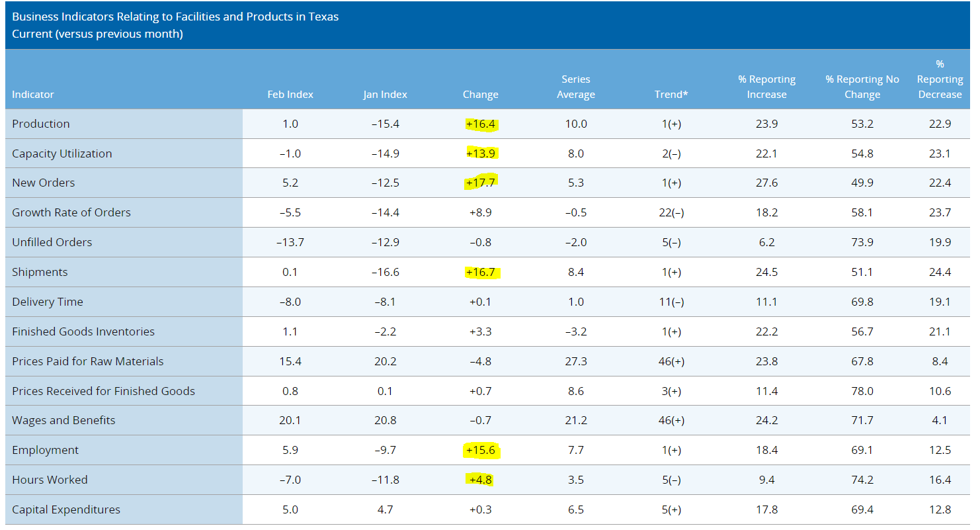Click the Production row label
Viewport: 980px width, 530px height.
tap(41, 124)
